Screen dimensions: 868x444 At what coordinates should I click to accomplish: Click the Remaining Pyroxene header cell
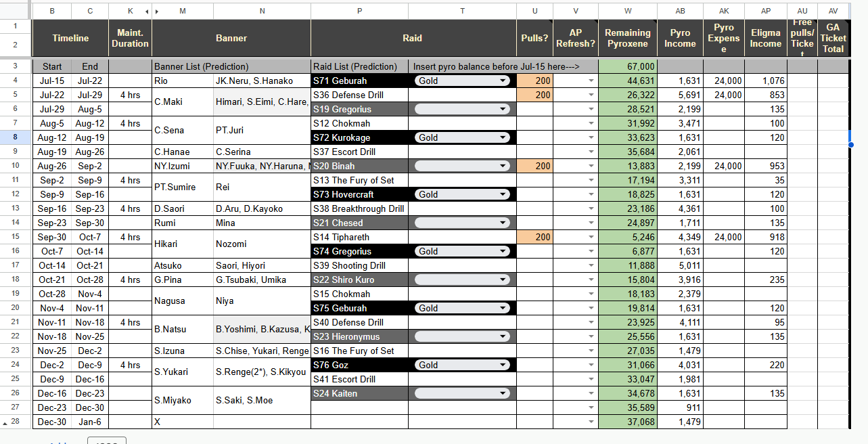point(628,38)
